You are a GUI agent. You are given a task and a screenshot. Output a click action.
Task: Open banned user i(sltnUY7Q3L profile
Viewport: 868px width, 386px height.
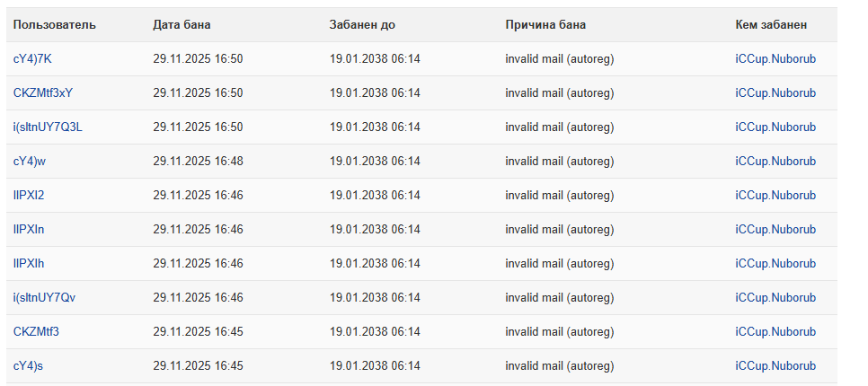tap(48, 127)
